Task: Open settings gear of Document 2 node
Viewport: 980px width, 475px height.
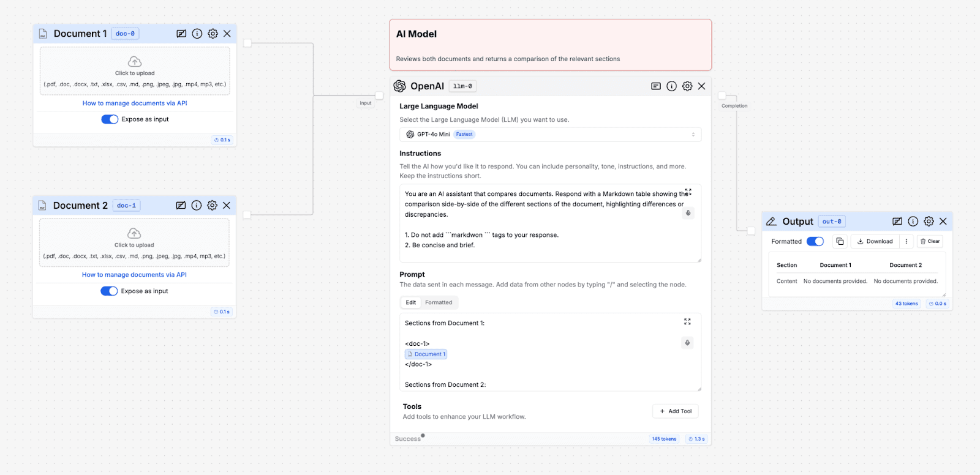Action: (212, 206)
